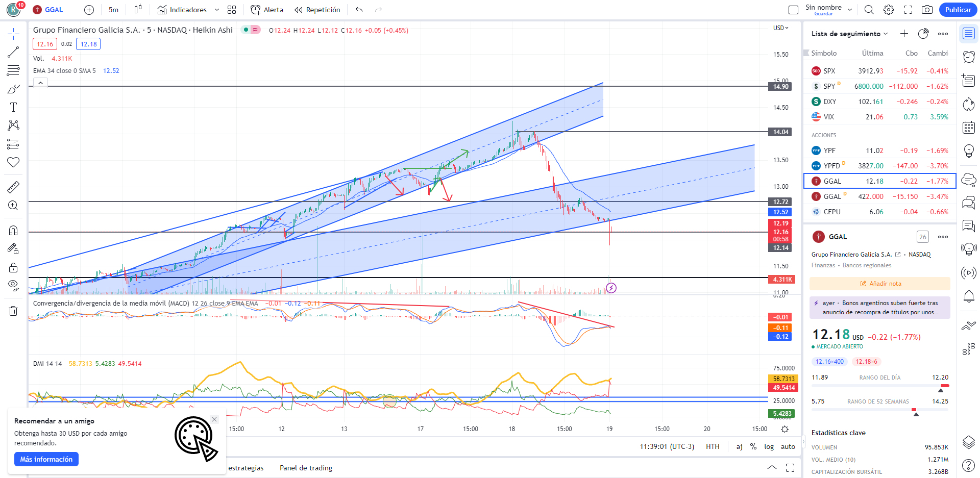The width and height of the screenshot is (980, 478).
Task: Open the Indicadores dialog
Action: 182,10
